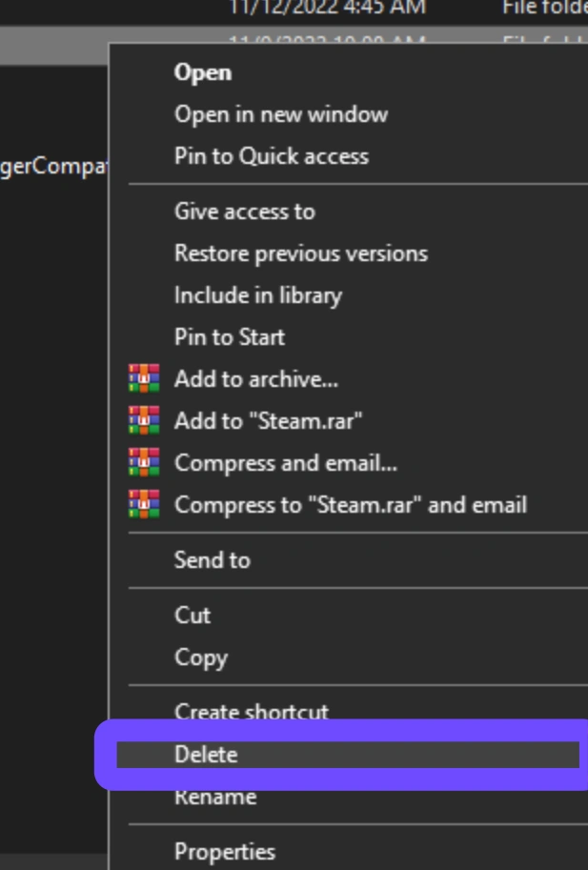Cut the selected folder
588x870 pixels.
192,616
